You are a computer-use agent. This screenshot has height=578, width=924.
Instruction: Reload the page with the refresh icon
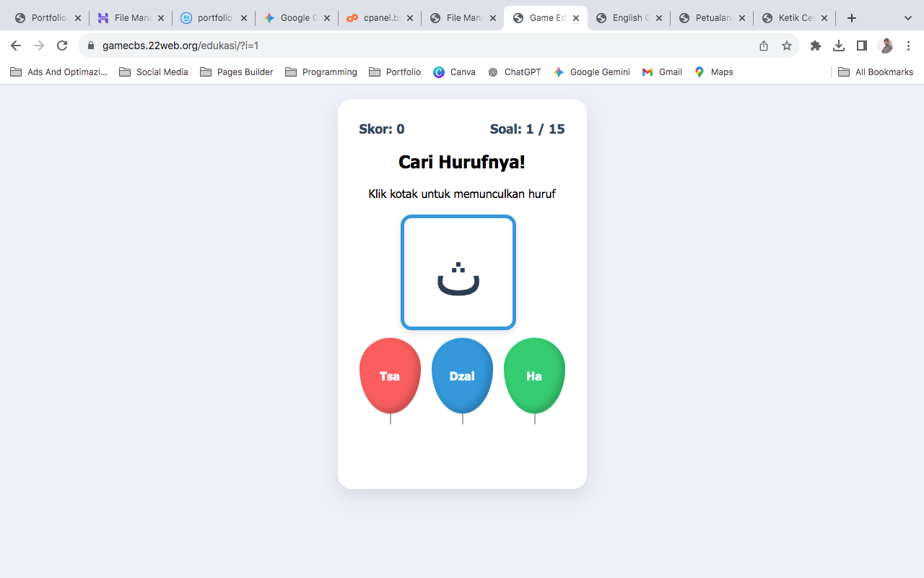click(x=62, y=46)
